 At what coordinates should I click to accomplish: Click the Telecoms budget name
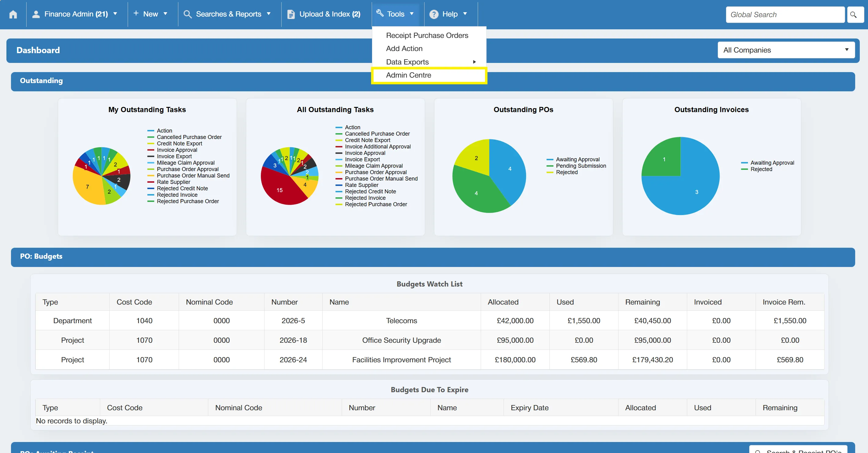point(401,320)
